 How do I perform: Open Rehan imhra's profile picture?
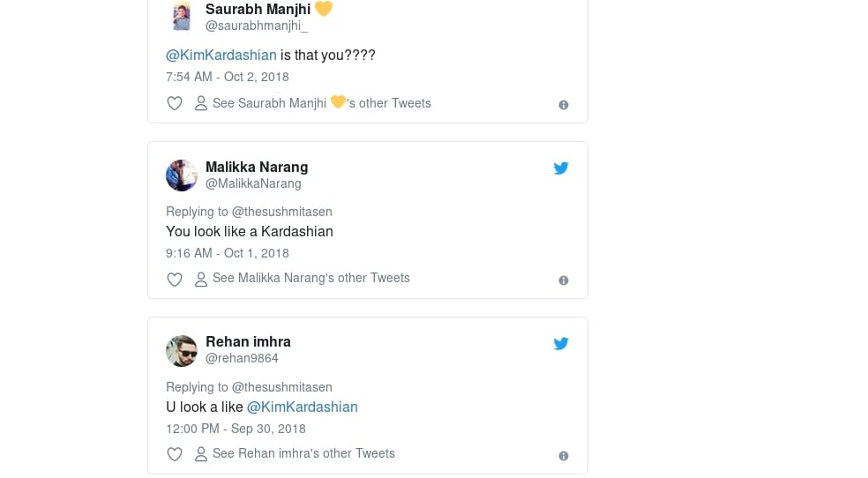[181, 351]
